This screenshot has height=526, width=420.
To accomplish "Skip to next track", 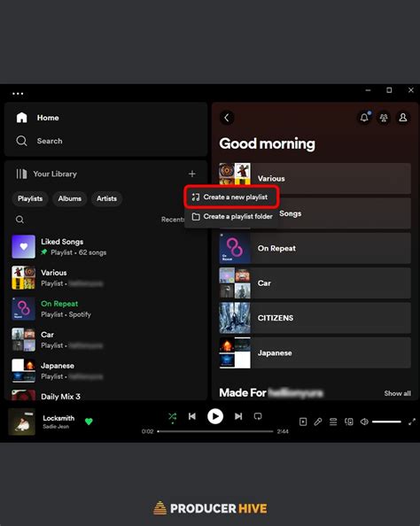I will (x=238, y=416).
